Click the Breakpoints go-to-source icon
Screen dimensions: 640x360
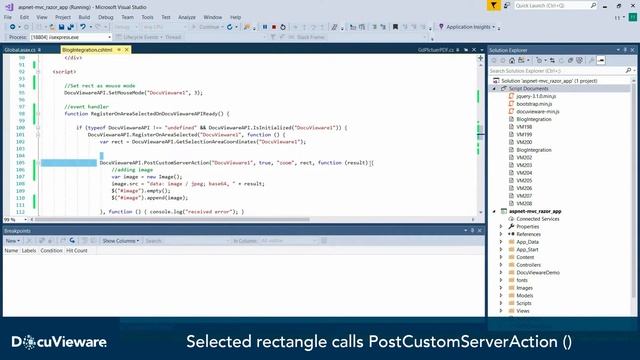(72, 241)
